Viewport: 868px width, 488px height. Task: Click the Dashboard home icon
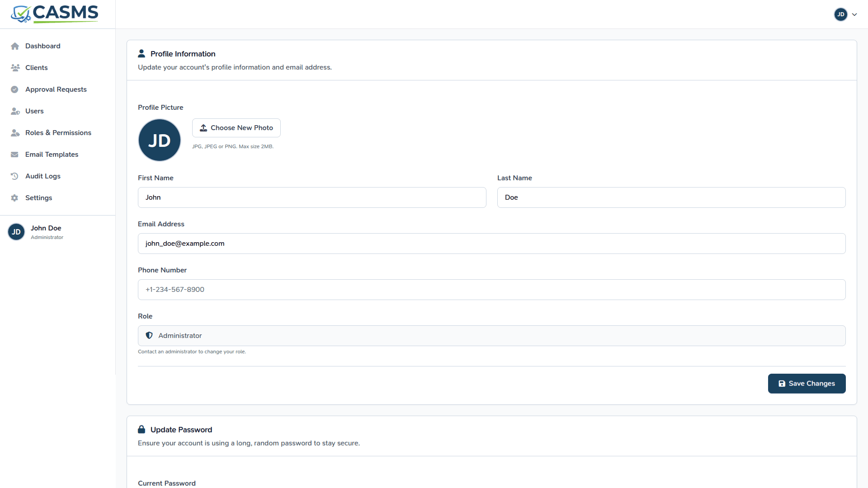(x=15, y=46)
